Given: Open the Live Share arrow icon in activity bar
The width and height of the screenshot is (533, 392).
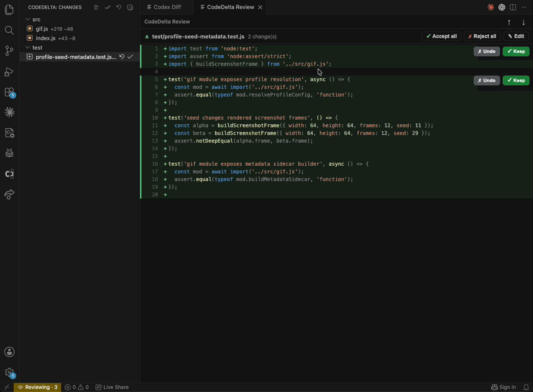Looking at the screenshot, I should coord(9,194).
